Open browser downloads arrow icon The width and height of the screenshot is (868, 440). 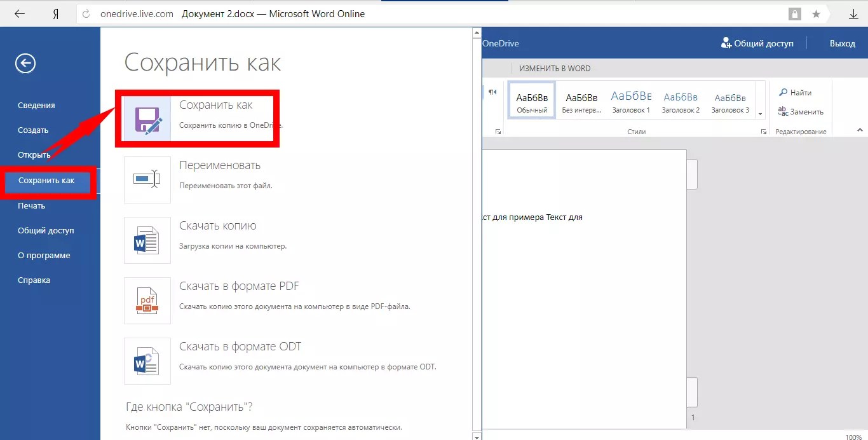pos(853,14)
